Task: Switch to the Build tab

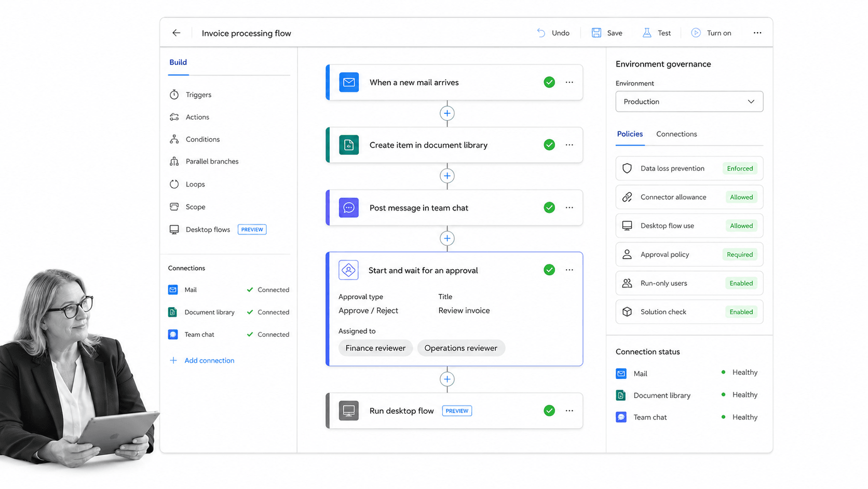Action: click(x=178, y=62)
